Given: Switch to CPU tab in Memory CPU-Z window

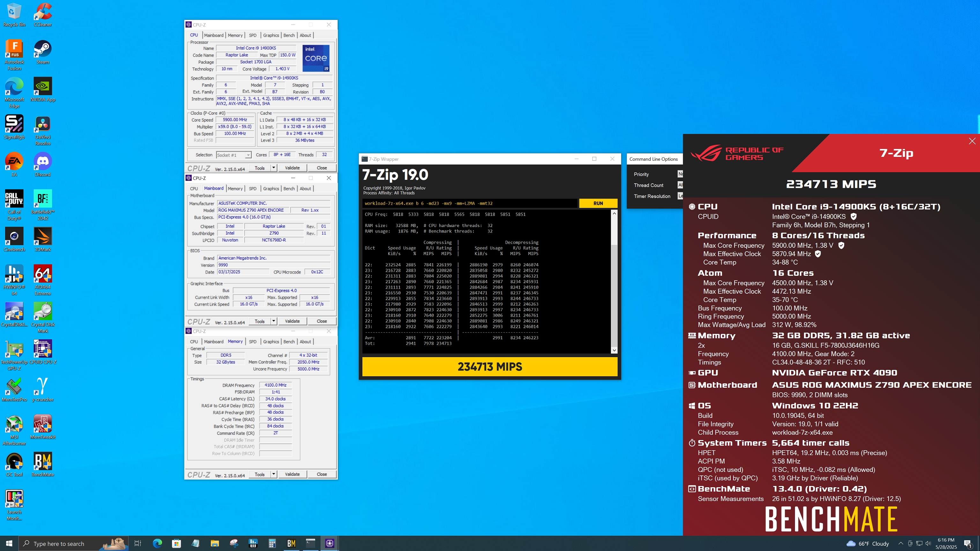Looking at the screenshot, I should [194, 342].
